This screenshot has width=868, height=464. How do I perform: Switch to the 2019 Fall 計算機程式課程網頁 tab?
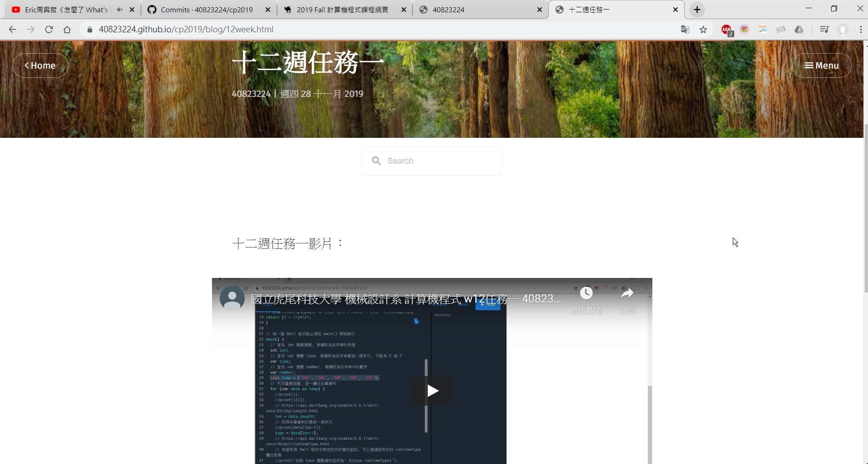(342, 10)
